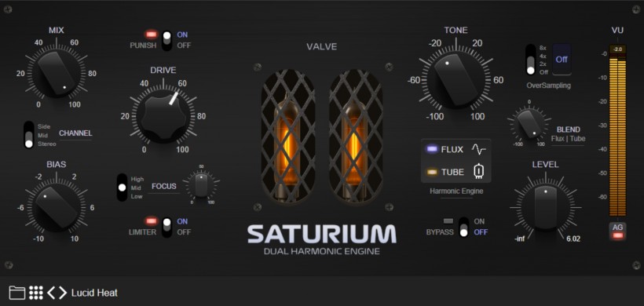
Task: Open the preset grid browser icon
Action: (35, 293)
